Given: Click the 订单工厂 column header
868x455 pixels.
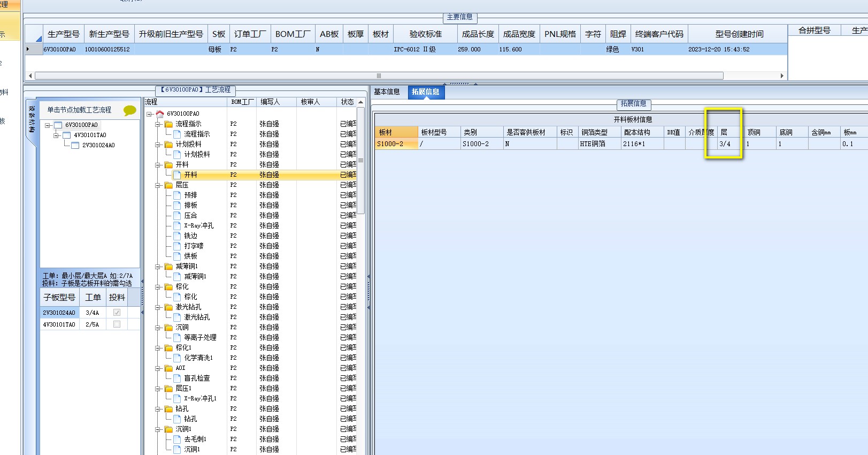Looking at the screenshot, I should [250, 34].
